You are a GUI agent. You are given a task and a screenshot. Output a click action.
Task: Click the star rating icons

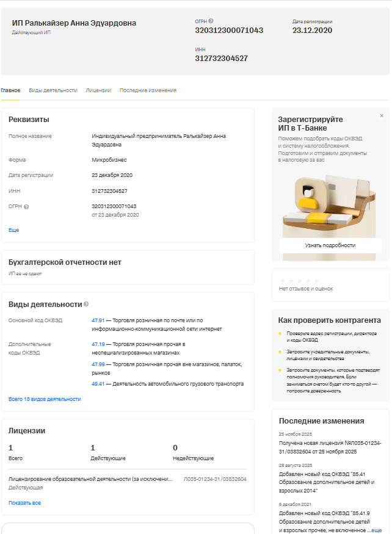tap(299, 281)
